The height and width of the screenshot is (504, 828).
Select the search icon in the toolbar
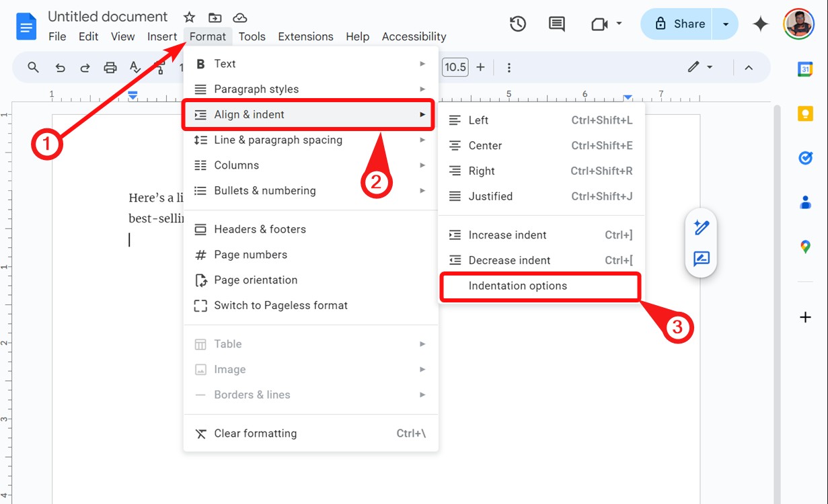pos(32,67)
